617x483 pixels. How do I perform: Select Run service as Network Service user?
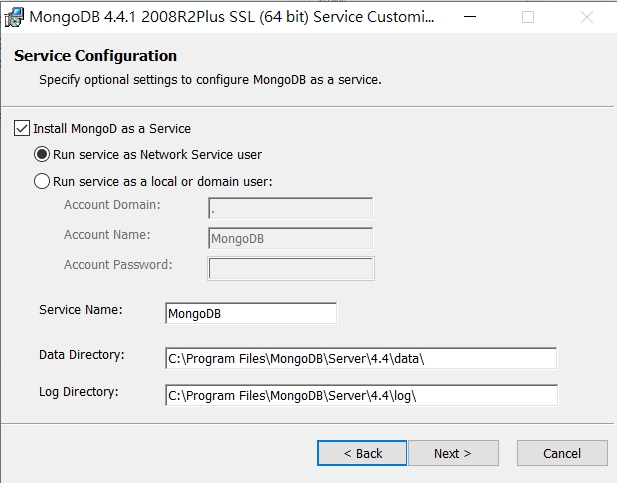point(42,155)
